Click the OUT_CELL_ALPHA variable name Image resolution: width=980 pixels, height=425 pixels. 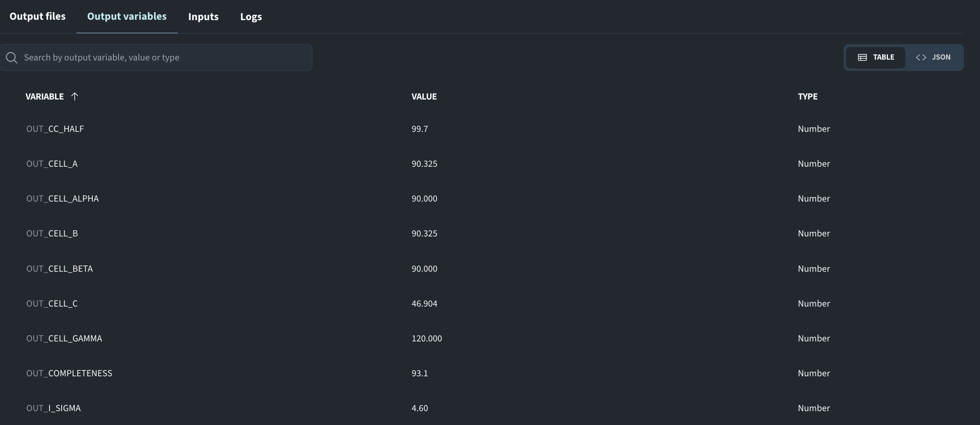[x=63, y=199]
